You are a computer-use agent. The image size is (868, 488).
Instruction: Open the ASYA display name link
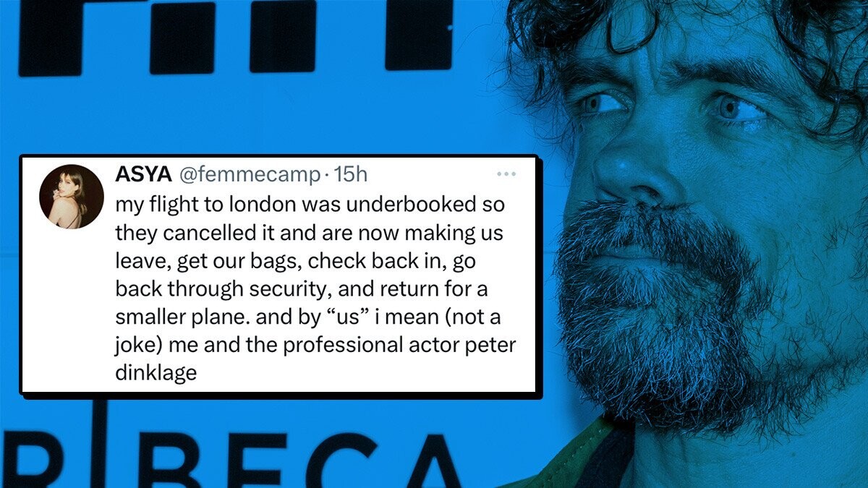coord(142,174)
